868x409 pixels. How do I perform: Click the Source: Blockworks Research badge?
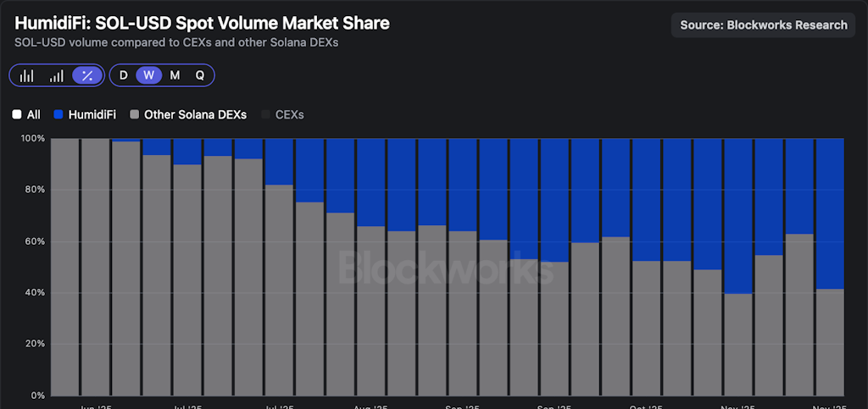pyautogui.click(x=764, y=25)
